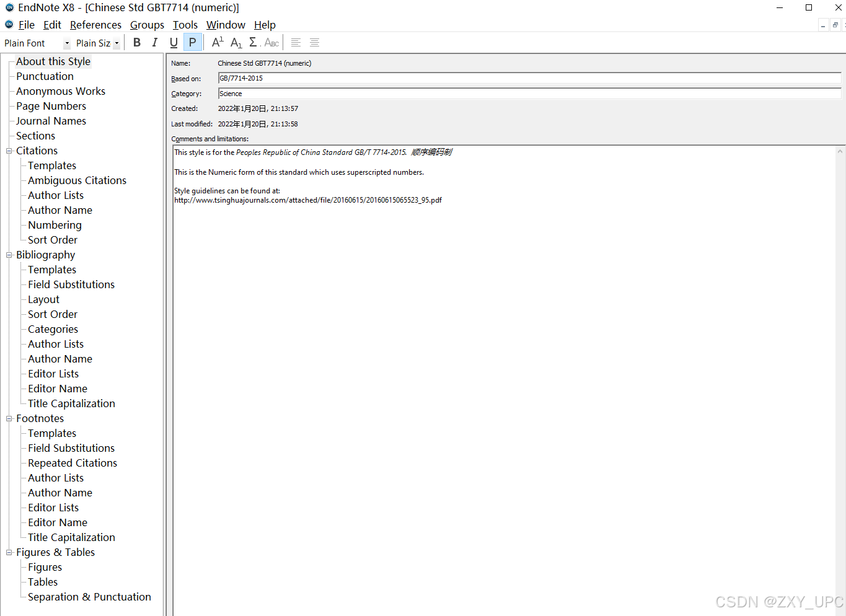Viewport: 846px width, 616px height.
Task: Click the EndNote icon next to File
Action: pos(9,24)
